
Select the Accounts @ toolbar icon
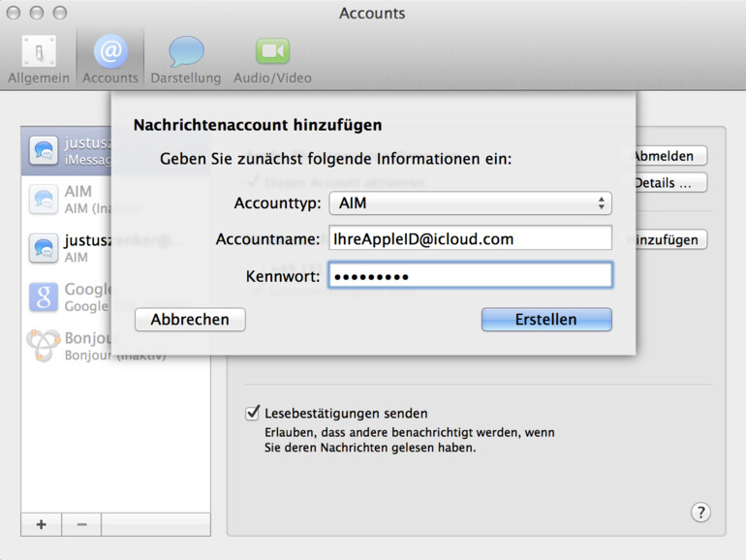click(110, 59)
